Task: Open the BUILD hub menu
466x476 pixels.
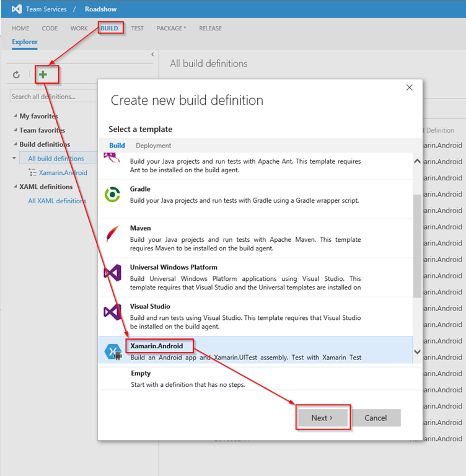Action: tap(109, 28)
